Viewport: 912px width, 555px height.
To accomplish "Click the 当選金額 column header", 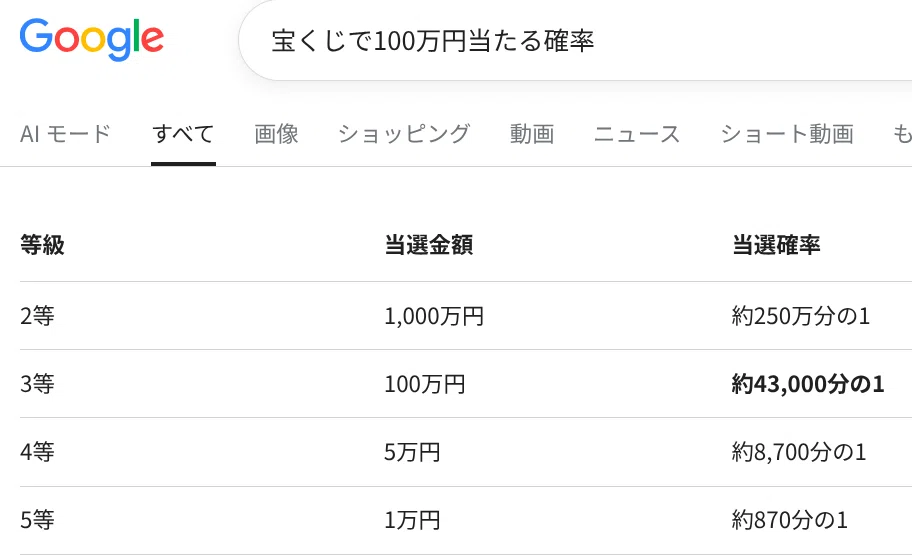I will coord(429,245).
